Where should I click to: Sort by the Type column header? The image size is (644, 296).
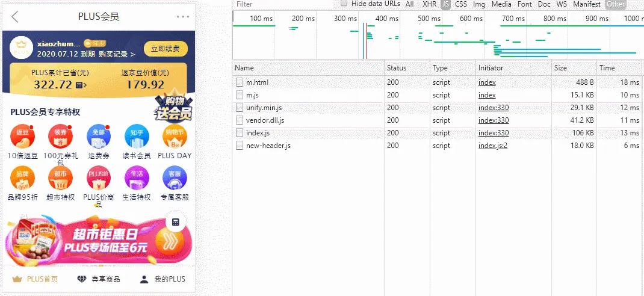coord(453,68)
